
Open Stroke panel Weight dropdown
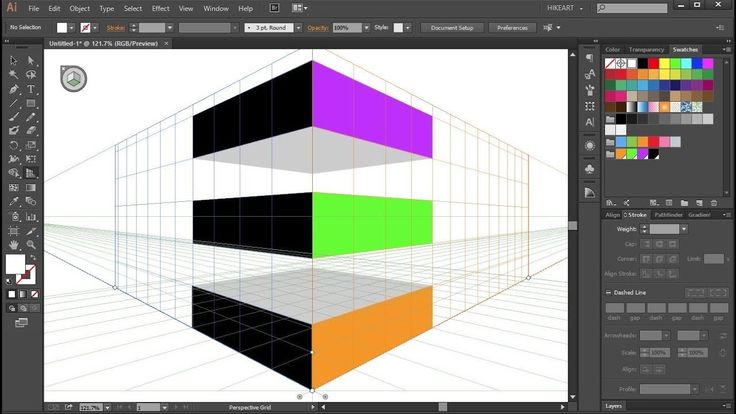(684, 229)
